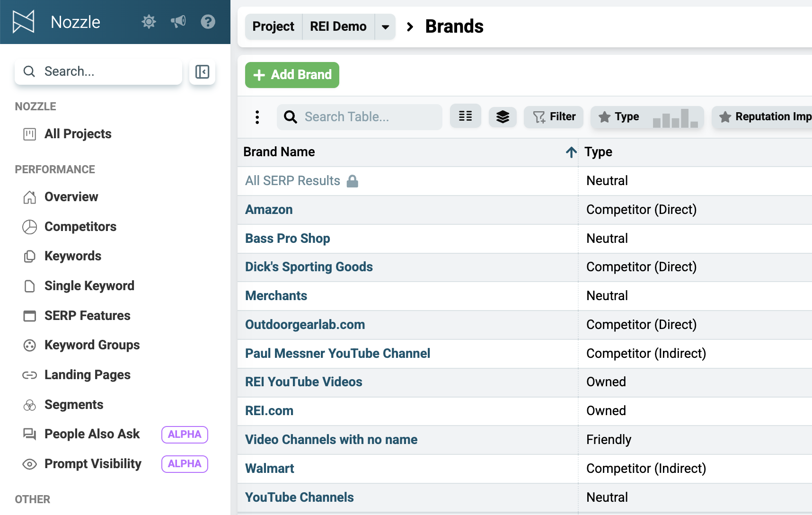Sort by Brand Name column header

pyautogui.click(x=279, y=152)
